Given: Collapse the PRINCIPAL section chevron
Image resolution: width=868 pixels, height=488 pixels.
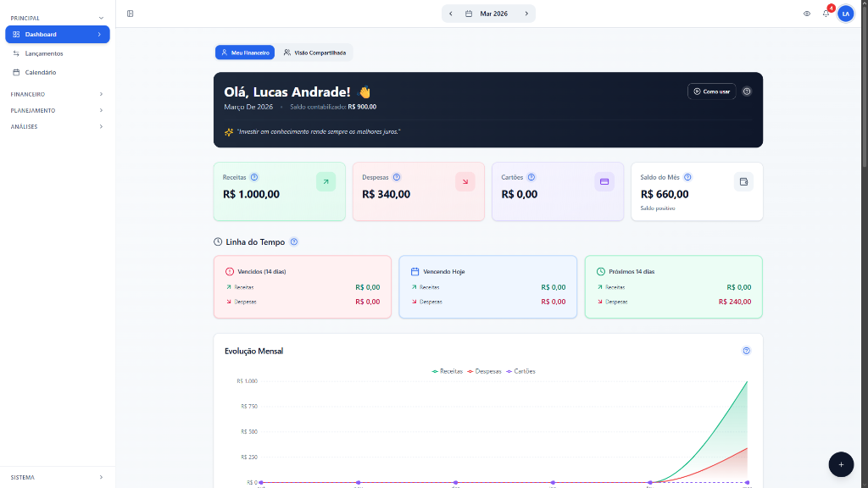Looking at the screenshot, I should point(101,19).
